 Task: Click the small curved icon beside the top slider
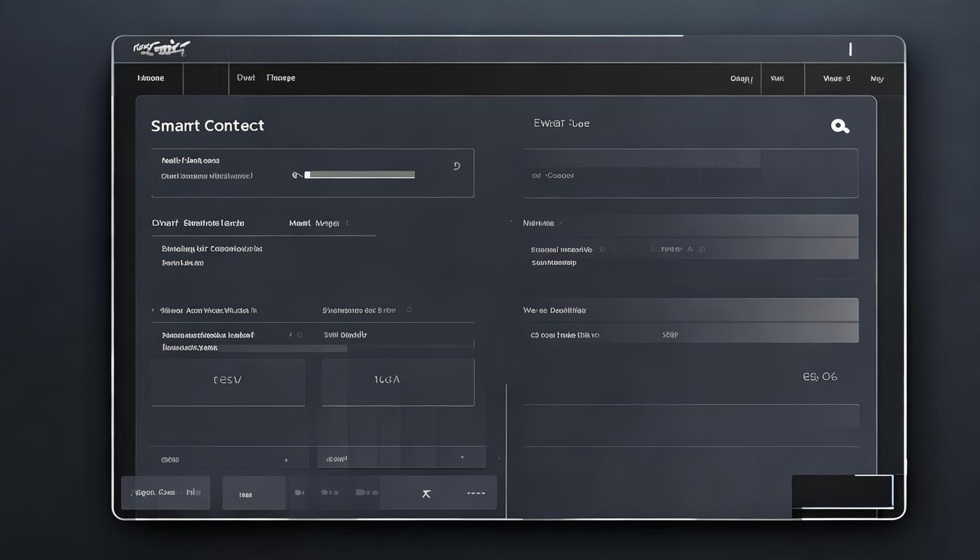[x=456, y=166]
